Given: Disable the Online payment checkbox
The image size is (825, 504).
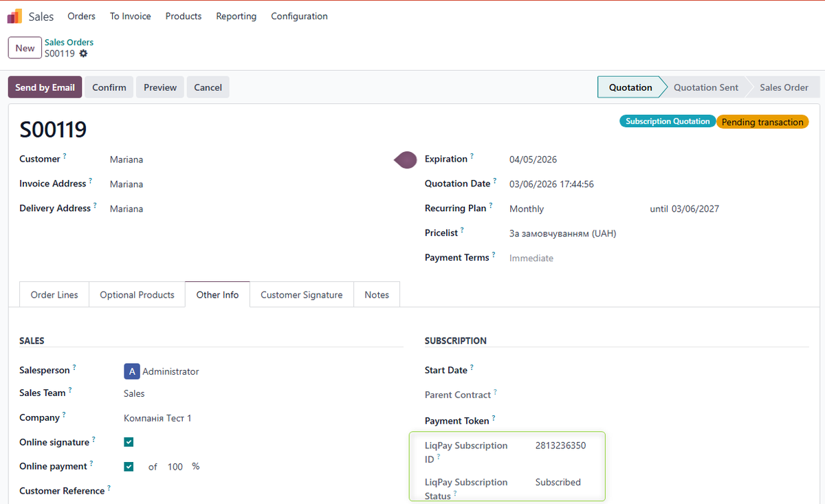Looking at the screenshot, I should click(x=129, y=466).
